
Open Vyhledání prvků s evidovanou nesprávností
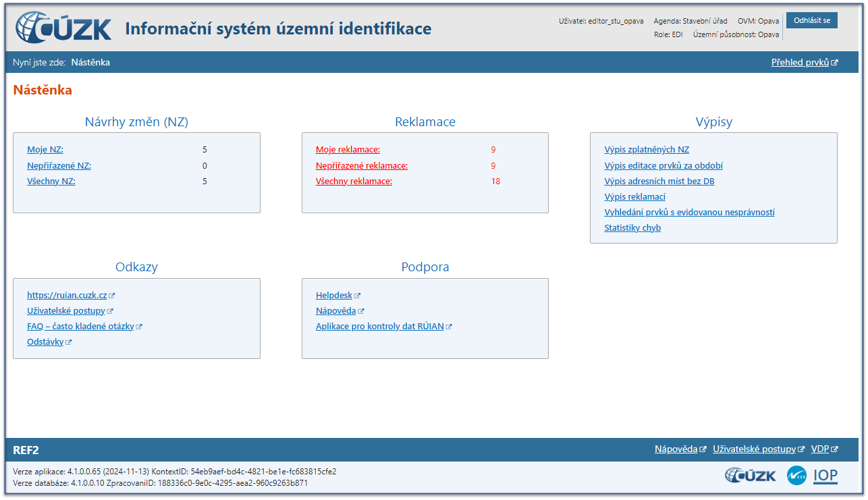[689, 212]
